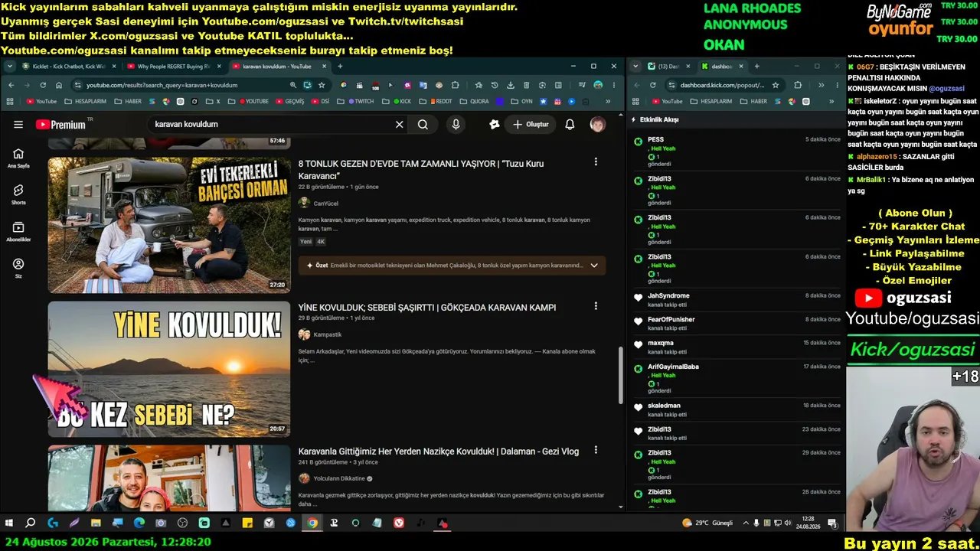
Task: Click FearOfPunisher in the activity feed
Action: (x=671, y=319)
